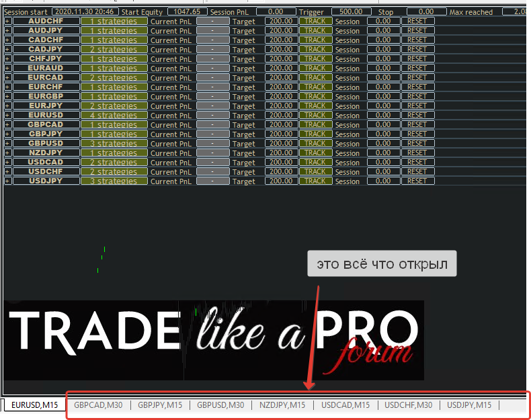The width and height of the screenshot is (531, 420).
Task: Open the AUDJPY 1 strategies button
Action: (114, 31)
